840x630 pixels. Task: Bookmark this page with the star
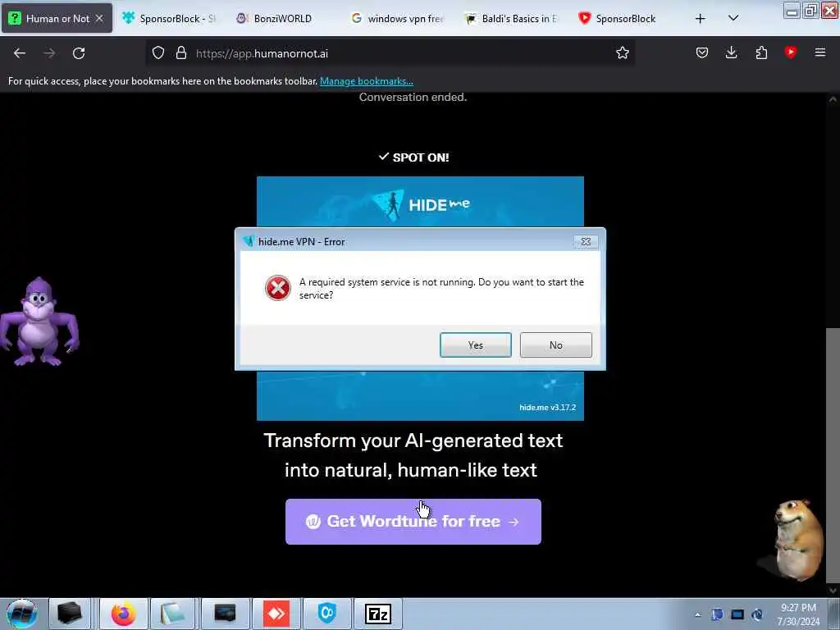(622, 53)
